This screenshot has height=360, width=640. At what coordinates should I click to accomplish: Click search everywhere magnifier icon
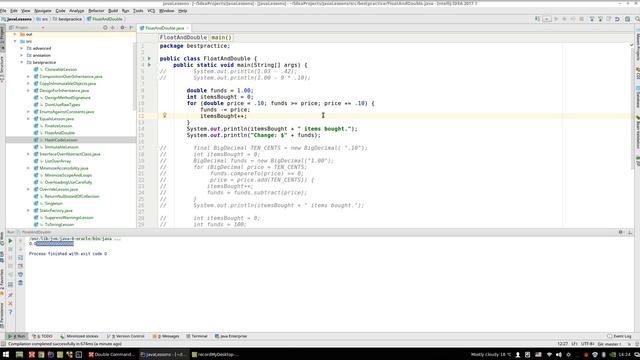pos(637,19)
